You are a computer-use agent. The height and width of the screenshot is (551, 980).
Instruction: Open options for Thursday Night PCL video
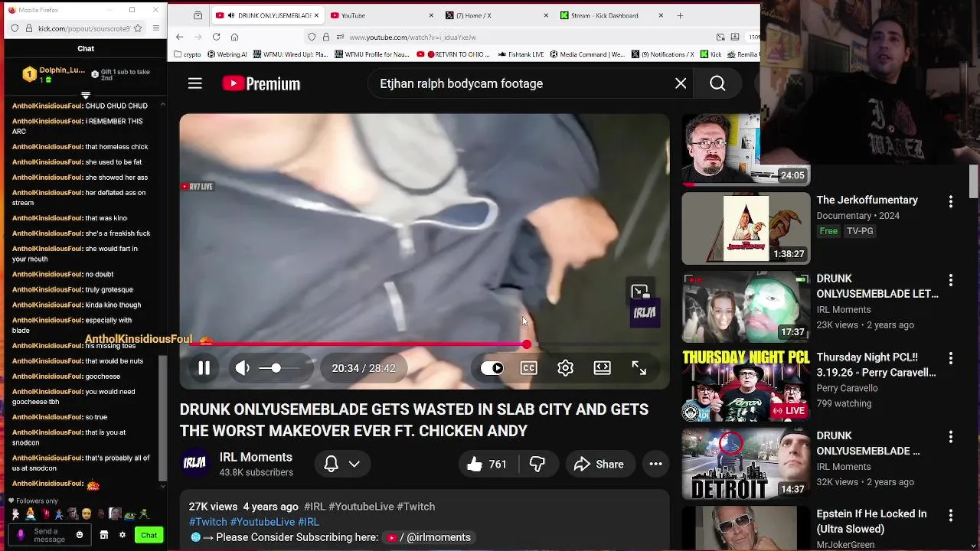(x=951, y=358)
